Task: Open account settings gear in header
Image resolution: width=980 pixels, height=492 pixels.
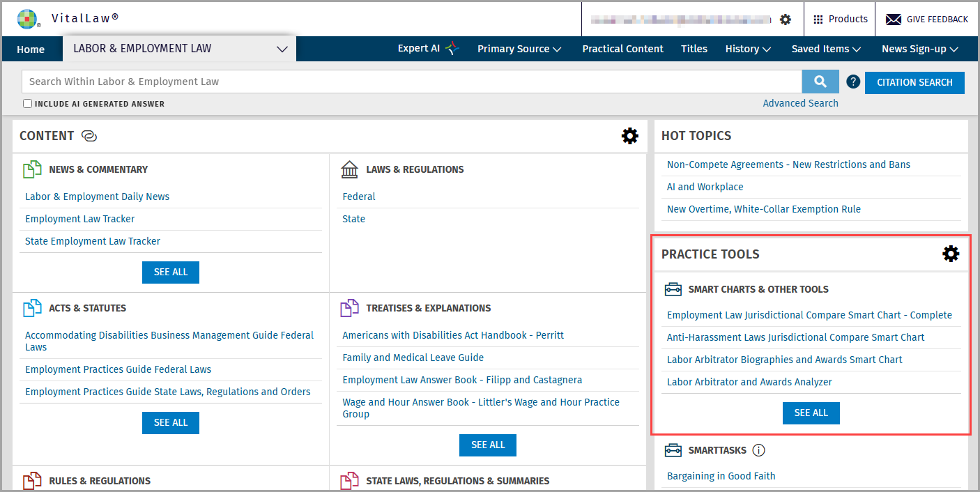Action: click(786, 20)
